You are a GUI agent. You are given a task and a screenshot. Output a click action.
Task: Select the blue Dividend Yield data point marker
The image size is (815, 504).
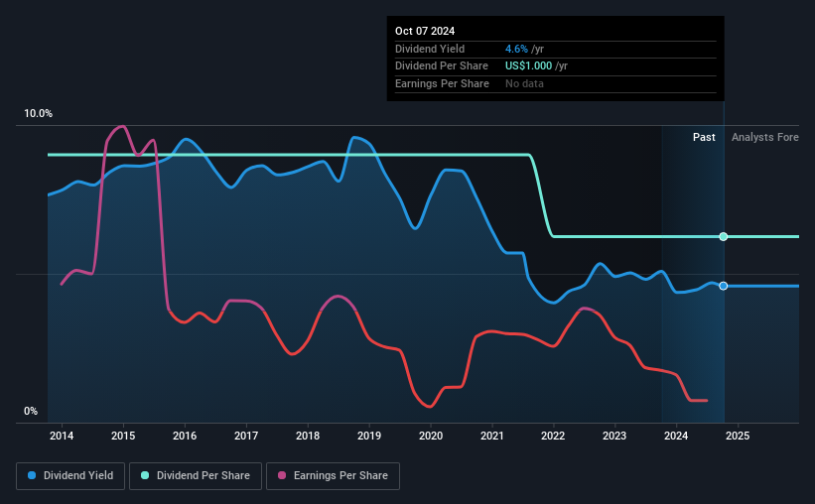point(723,286)
